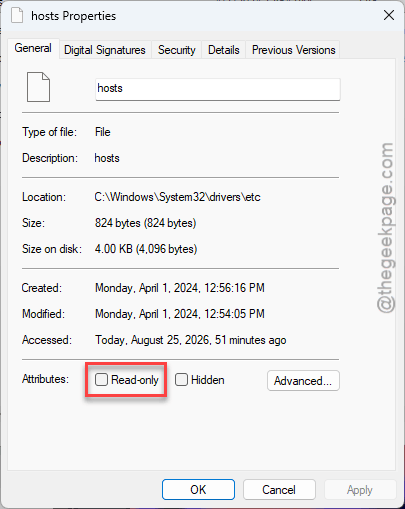This screenshot has height=509, width=405.
Task: Toggle the Read-only checkbox
Action: click(x=101, y=379)
